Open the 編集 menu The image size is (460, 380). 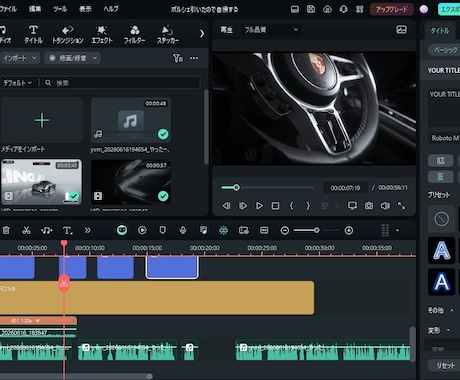pyautogui.click(x=35, y=9)
